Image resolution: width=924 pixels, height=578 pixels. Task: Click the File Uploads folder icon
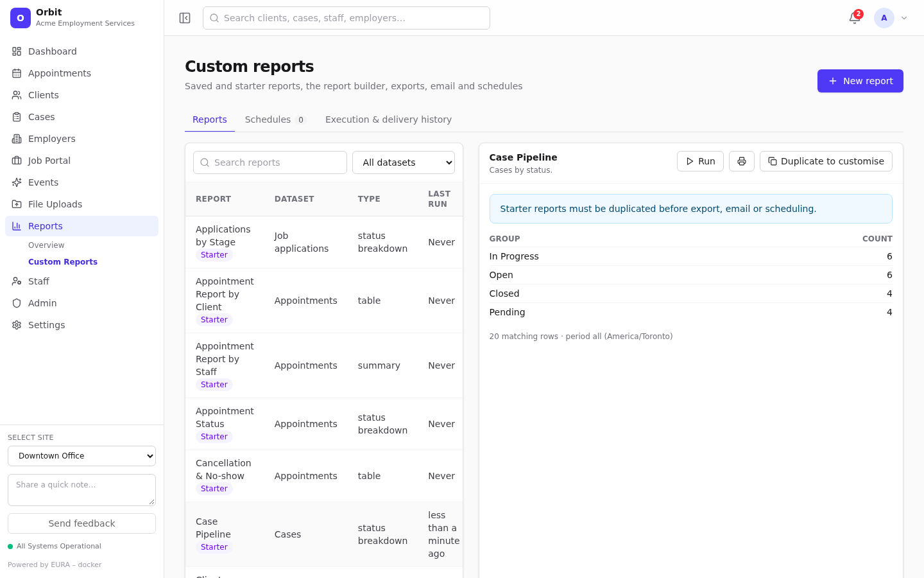pyautogui.click(x=17, y=204)
